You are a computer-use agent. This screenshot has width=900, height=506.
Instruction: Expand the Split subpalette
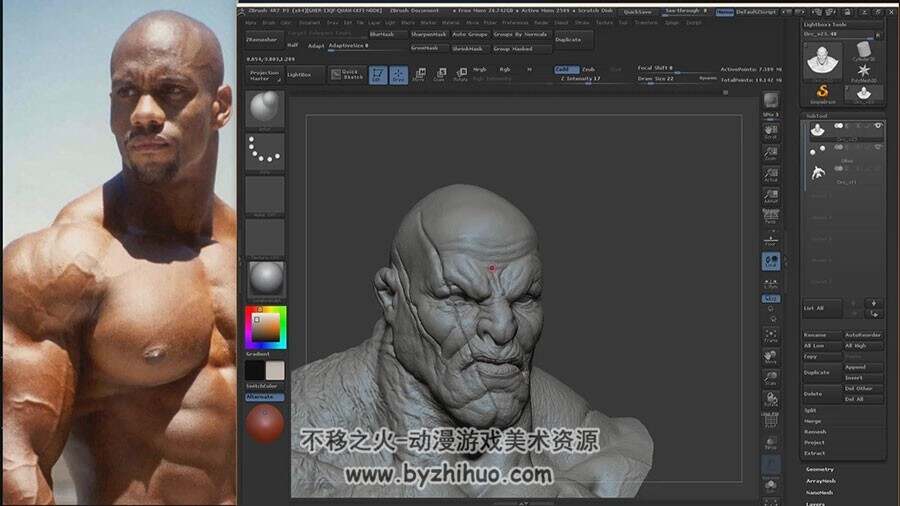pos(810,410)
